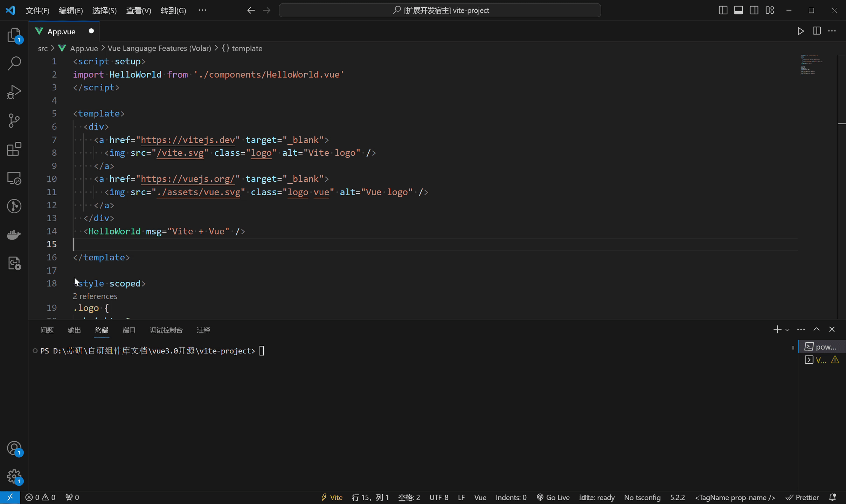Open the 查看(V) menu
The height and width of the screenshot is (504, 846).
click(x=139, y=10)
